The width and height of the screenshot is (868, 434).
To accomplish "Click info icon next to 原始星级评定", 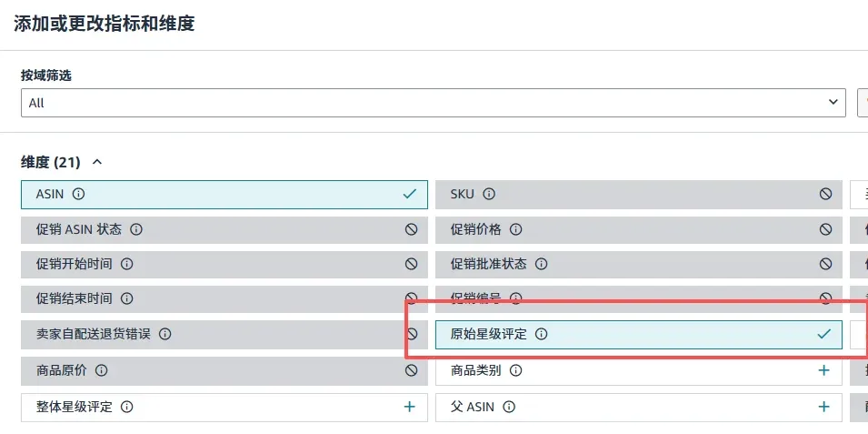I will pyautogui.click(x=542, y=334).
